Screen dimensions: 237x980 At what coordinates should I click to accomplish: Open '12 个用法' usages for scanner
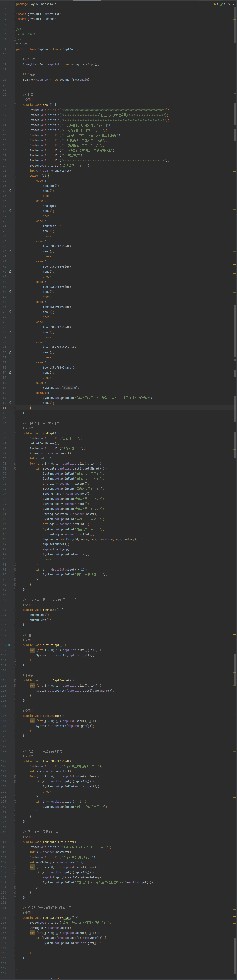29,75
